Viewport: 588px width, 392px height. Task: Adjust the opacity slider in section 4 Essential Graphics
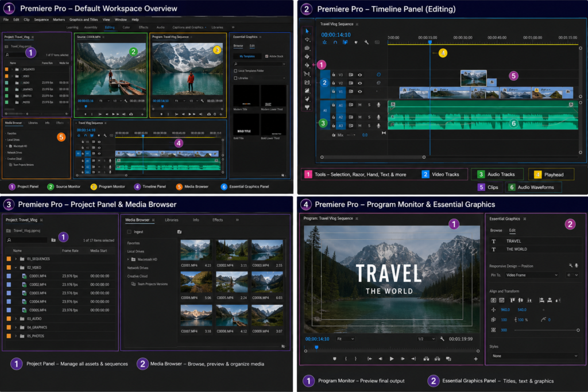(x=546, y=330)
